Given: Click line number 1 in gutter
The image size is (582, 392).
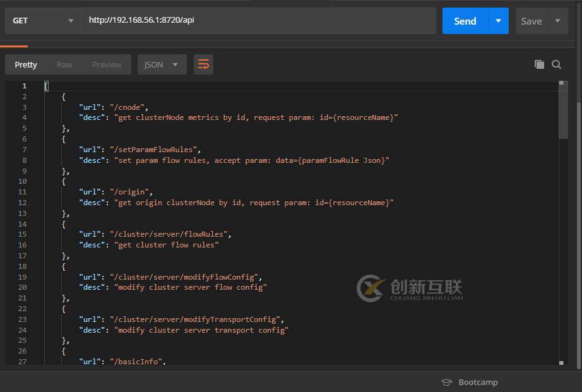Looking at the screenshot, I should [24, 86].
